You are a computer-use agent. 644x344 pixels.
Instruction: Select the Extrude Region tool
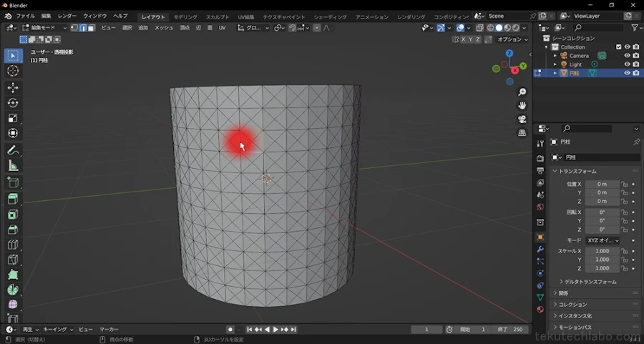click(x=13, y=199)
